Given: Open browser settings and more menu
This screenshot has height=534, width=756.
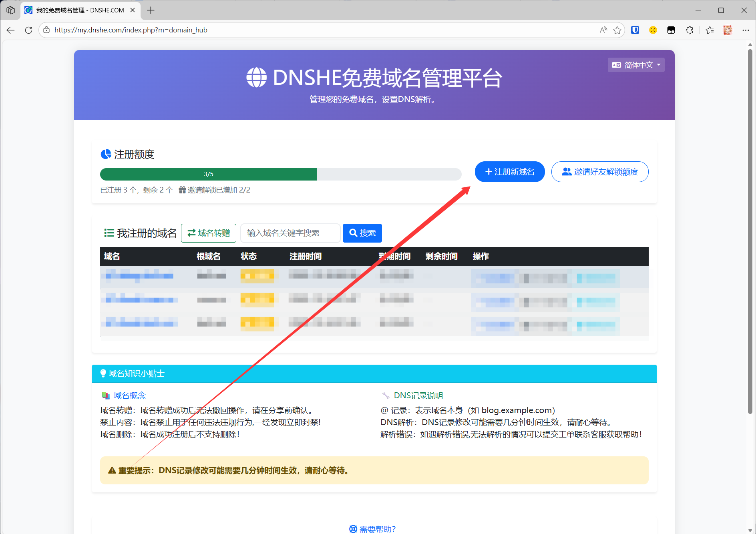Looking at the screenshot, I should (x=745, y=30).
